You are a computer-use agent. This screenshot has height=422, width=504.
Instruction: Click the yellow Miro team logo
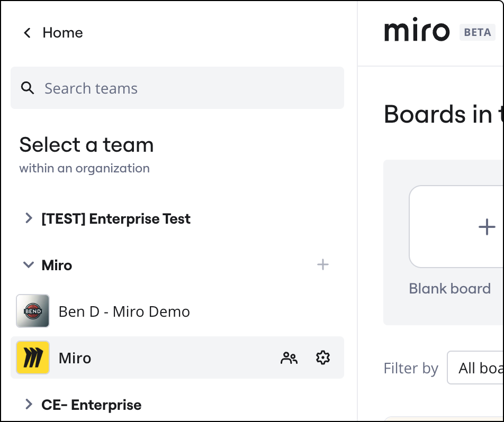(33, 358)
